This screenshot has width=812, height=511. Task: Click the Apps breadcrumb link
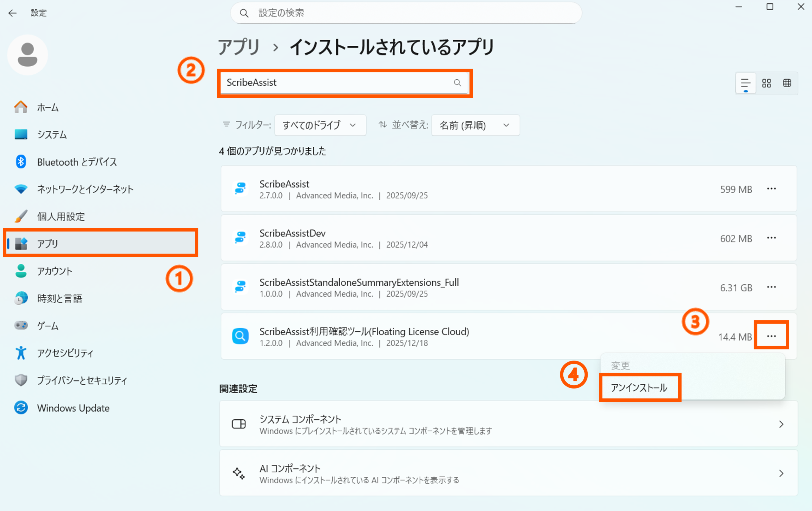point(239,47)
